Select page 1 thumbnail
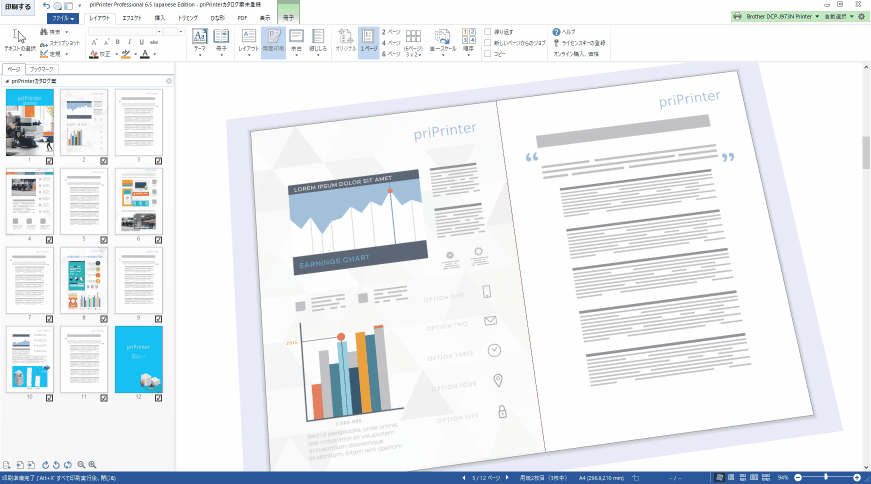Viewport: 871px width, 484px height. click(30, 122)
